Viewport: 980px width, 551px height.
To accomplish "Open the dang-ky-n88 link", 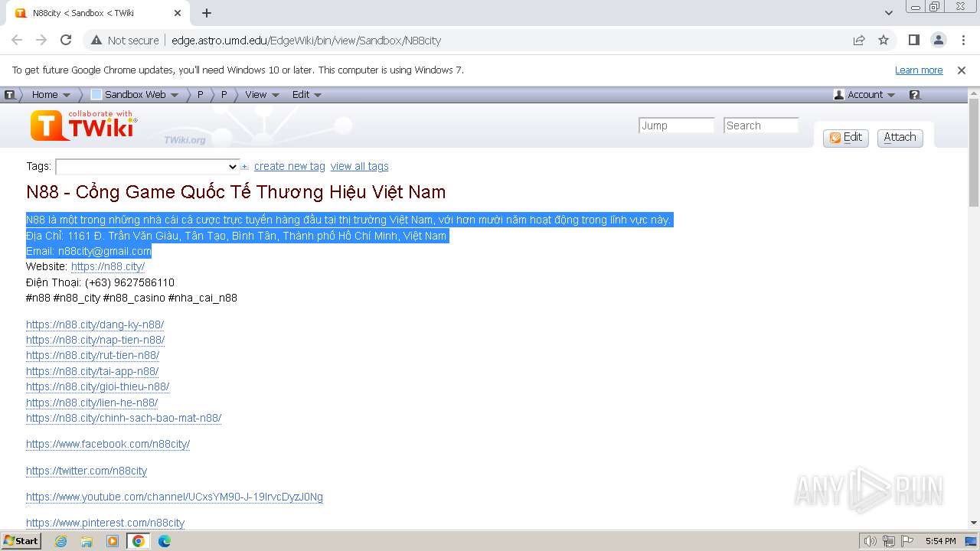I will [x=95, y=324].
